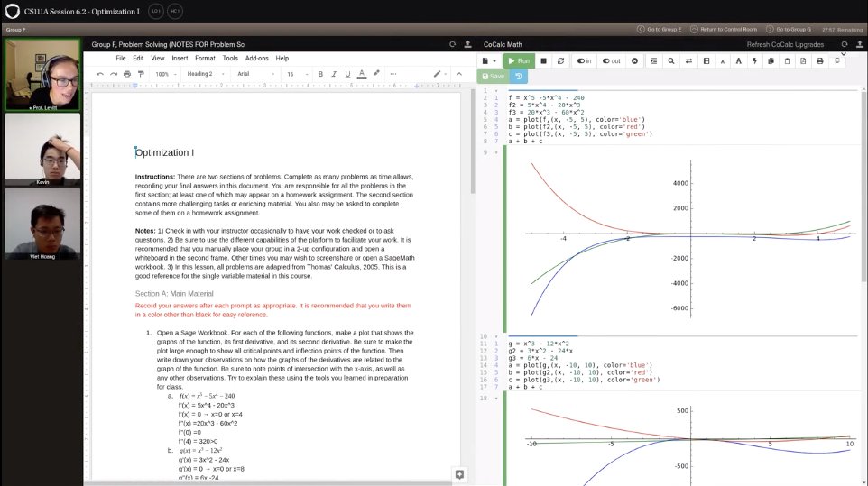Click the left indent marker on the ruler
868x486 pixels.
134,86
